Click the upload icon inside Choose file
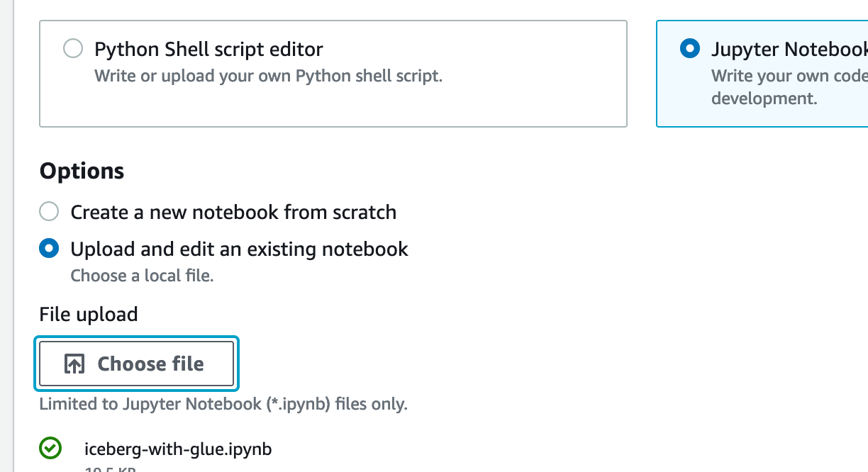Screen dimensions: 868x472 pyautogui.click(x=74, y=364)
